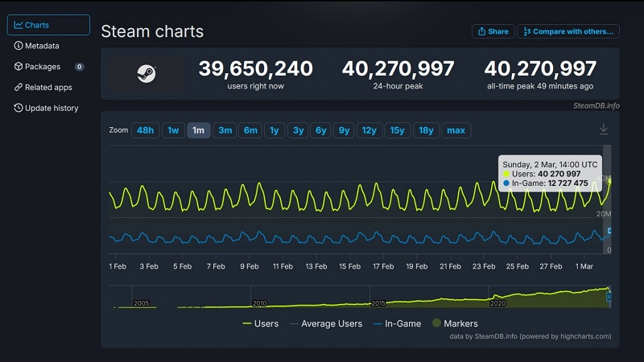
Task: Open Compare with others menu
Action: (x=568, y=31)
